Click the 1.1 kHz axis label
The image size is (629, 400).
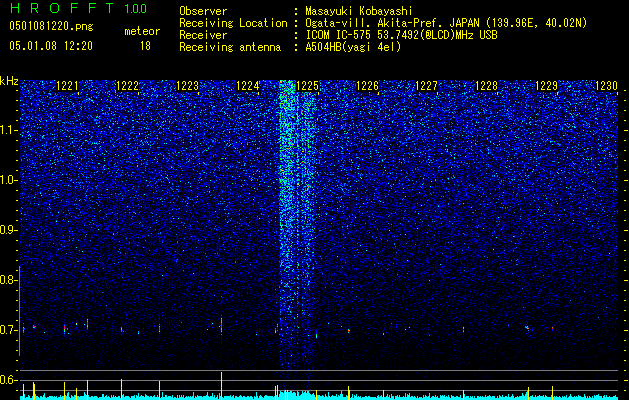(x=8, y=130)
